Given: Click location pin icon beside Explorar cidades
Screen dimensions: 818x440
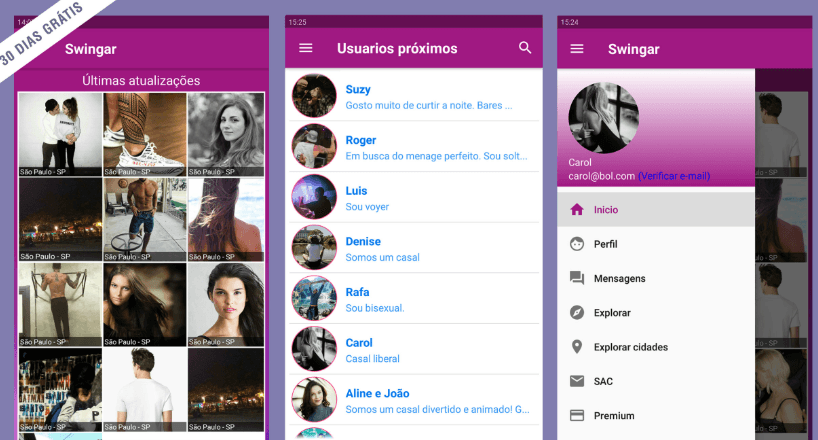Looking at the screenshot, I should coord(576,347).
